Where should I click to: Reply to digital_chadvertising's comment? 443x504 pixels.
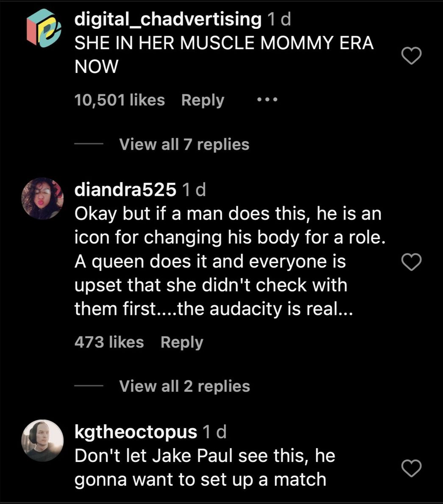coord(203,100)
